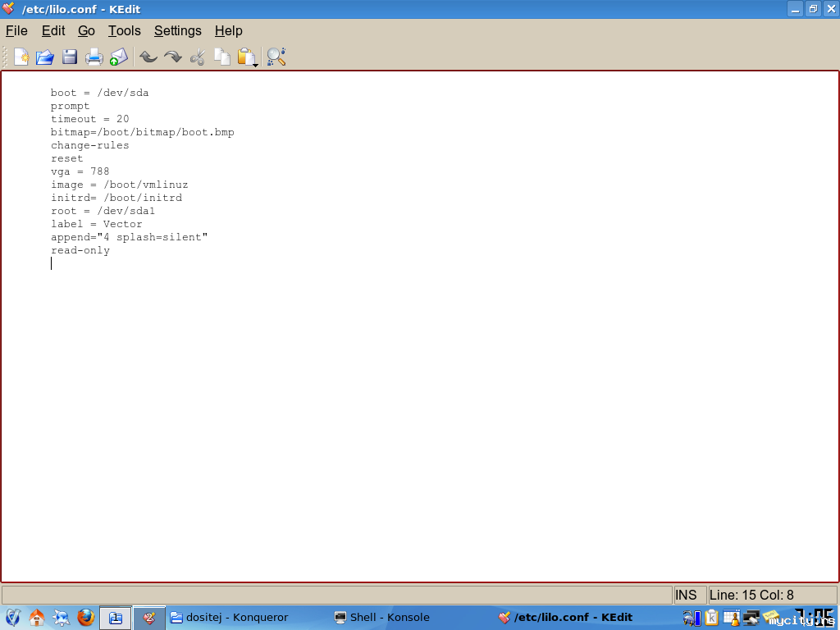The width and height of the screenshot is (840, 630).
Task: Click the toolbar drag handle grip
Action: (5, 57)
